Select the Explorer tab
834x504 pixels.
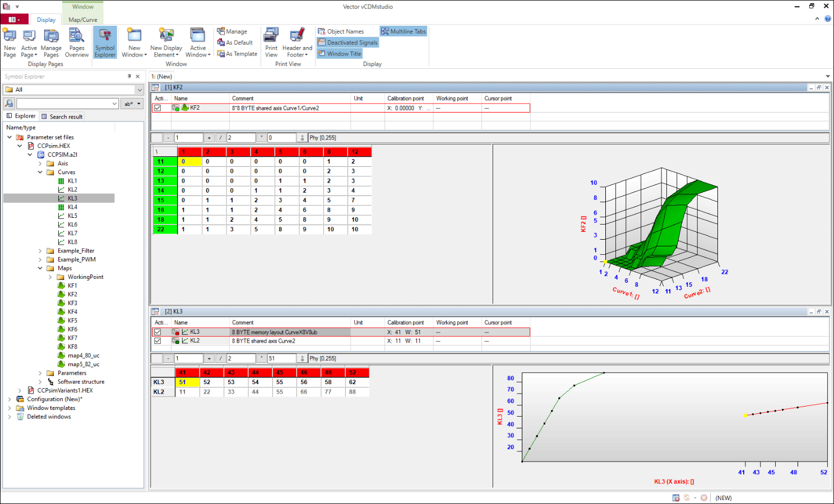click(x=21, y=116)
